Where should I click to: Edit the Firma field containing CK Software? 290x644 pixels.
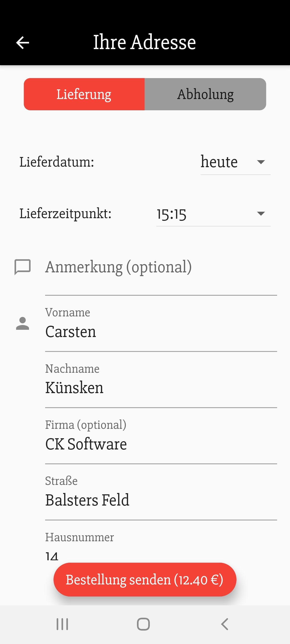[161, 444]
